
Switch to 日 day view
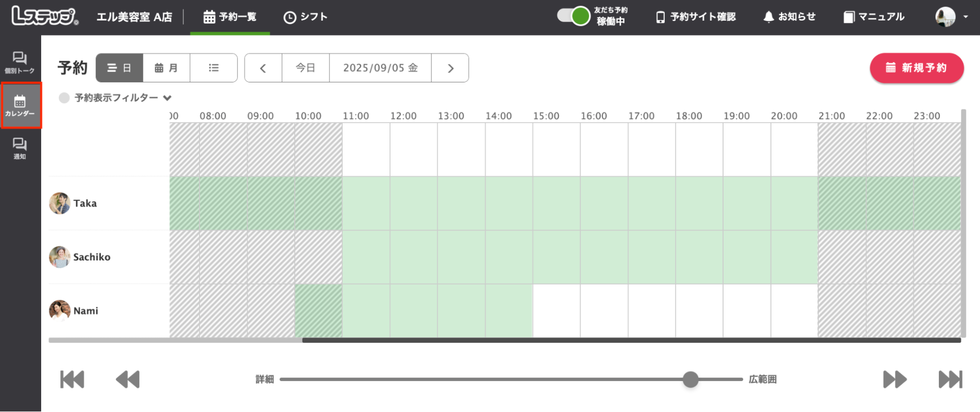coord(119,68)
